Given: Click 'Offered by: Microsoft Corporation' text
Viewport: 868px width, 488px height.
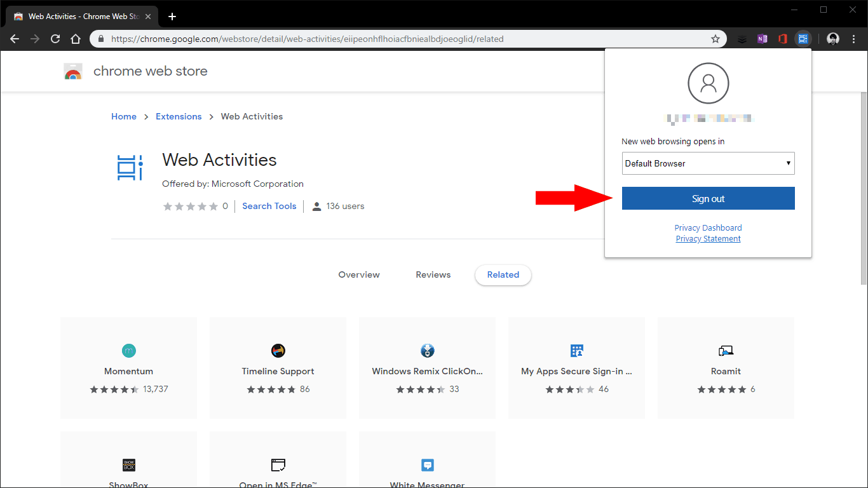Looking at the screenshot, I should (233, 184).
